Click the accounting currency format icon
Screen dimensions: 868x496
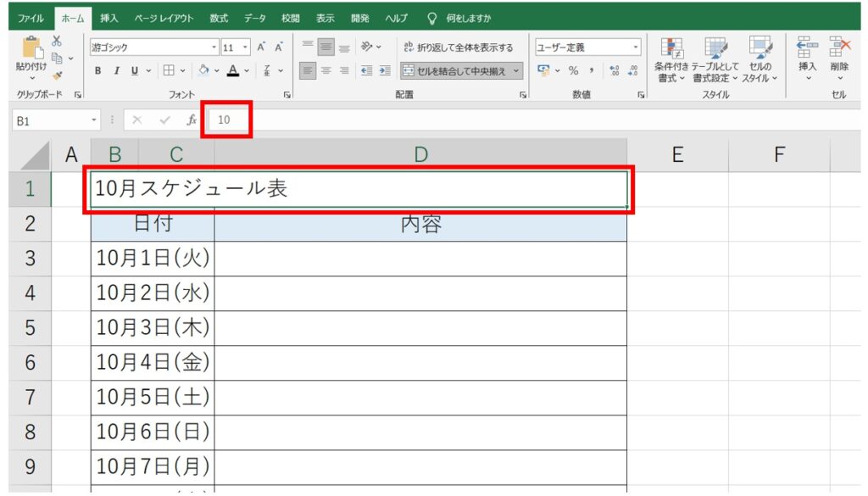[543, 70]
